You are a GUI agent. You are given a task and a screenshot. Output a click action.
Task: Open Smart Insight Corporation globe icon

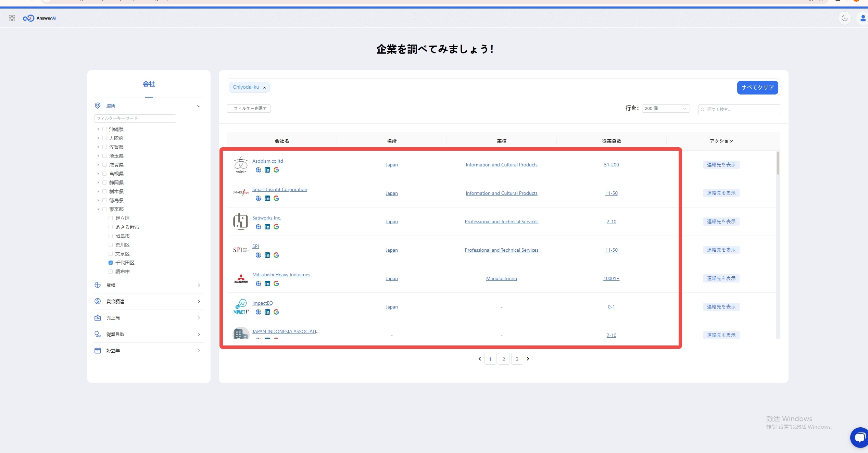[x=259, y=198]
